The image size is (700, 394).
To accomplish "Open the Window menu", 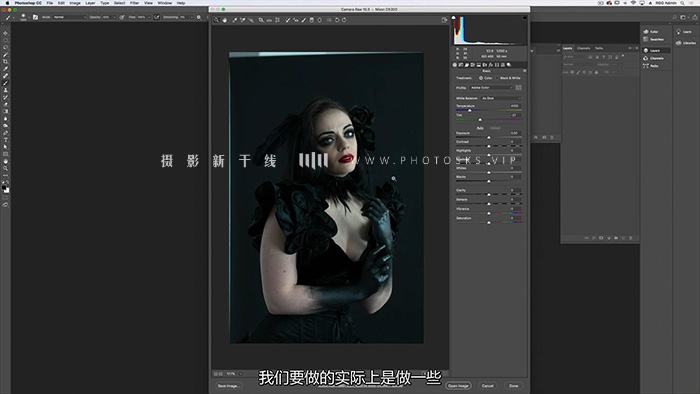I will pos(165,3).
